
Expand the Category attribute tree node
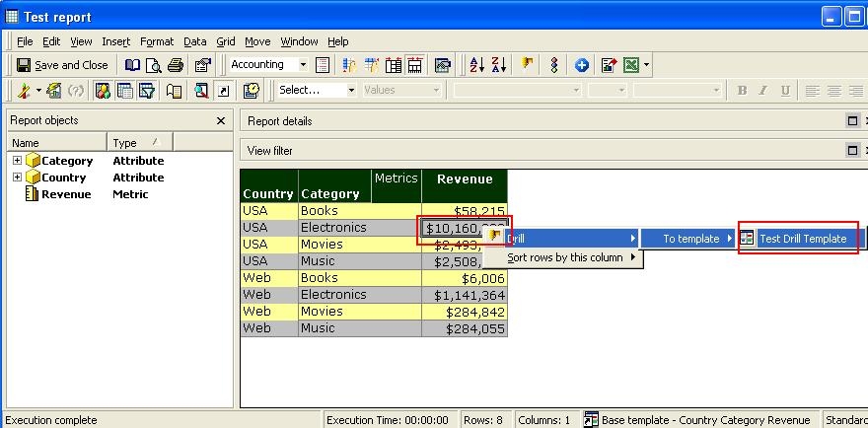tap(17, 161)
